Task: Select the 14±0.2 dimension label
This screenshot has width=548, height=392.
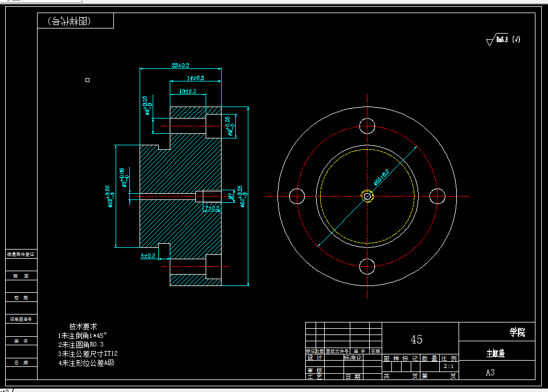Action: tap(195, 78)
